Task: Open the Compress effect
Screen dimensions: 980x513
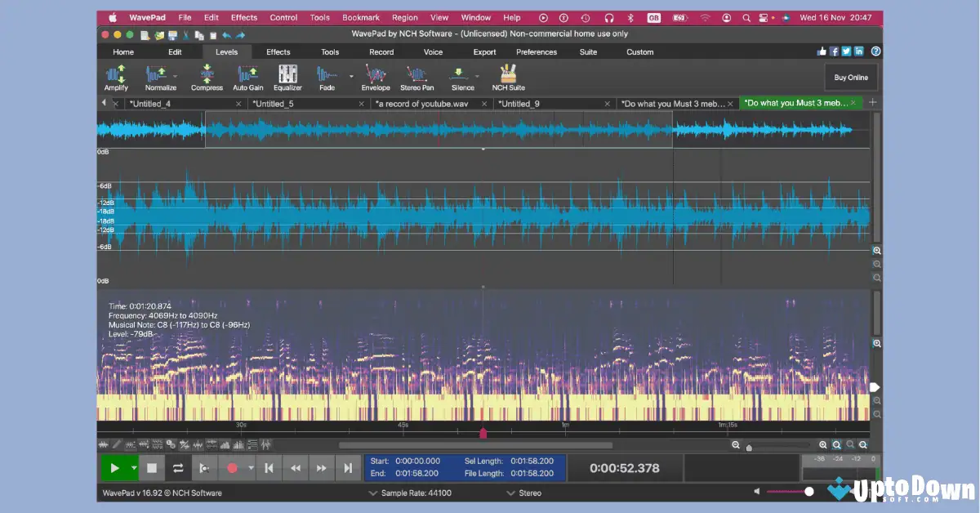Action: (x=206, y=78)
